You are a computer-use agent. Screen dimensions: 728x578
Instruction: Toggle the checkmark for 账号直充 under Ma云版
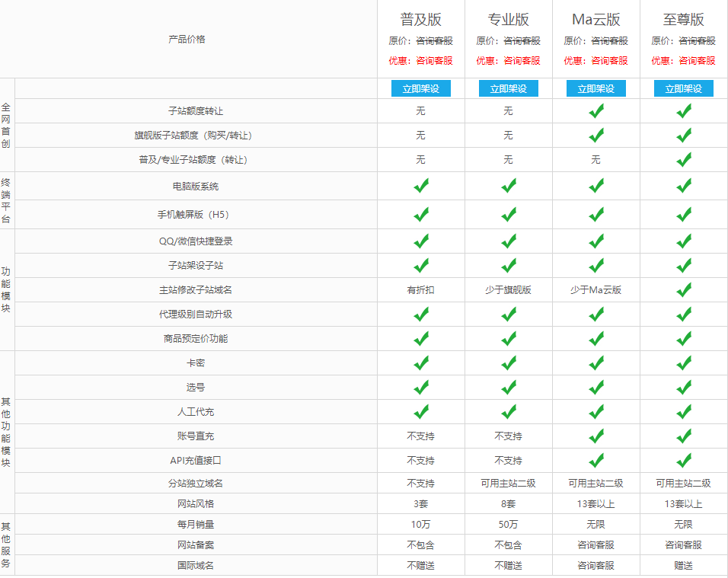pos(596,436)
